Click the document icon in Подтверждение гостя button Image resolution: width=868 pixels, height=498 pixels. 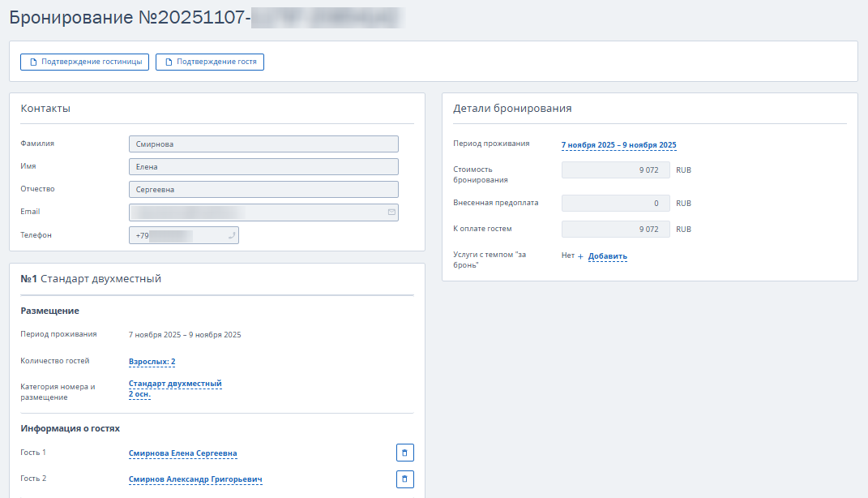pyautogui.click(x=169, y=62)
